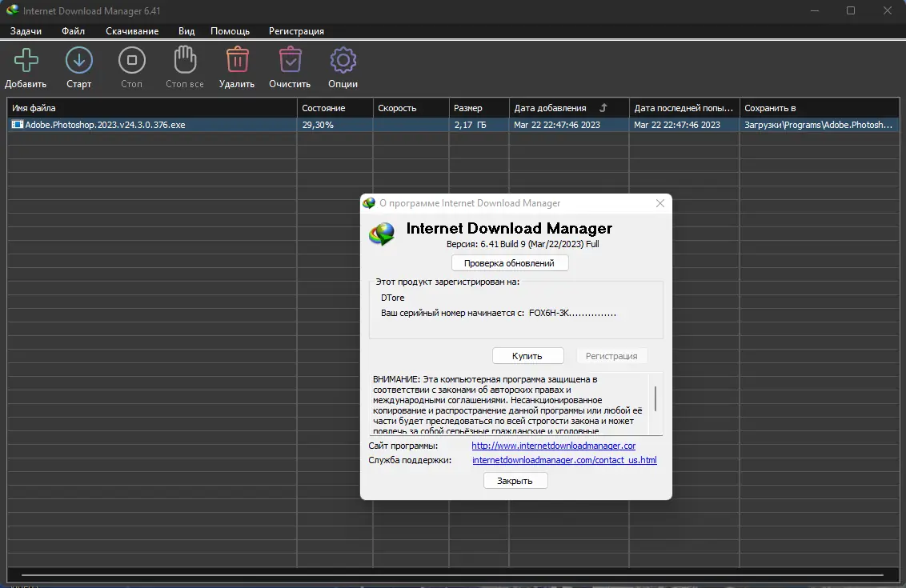The width and height of the screenshot is (906, 588).
Task: Open the Помощь menu
Action: [x=230, y=31]
